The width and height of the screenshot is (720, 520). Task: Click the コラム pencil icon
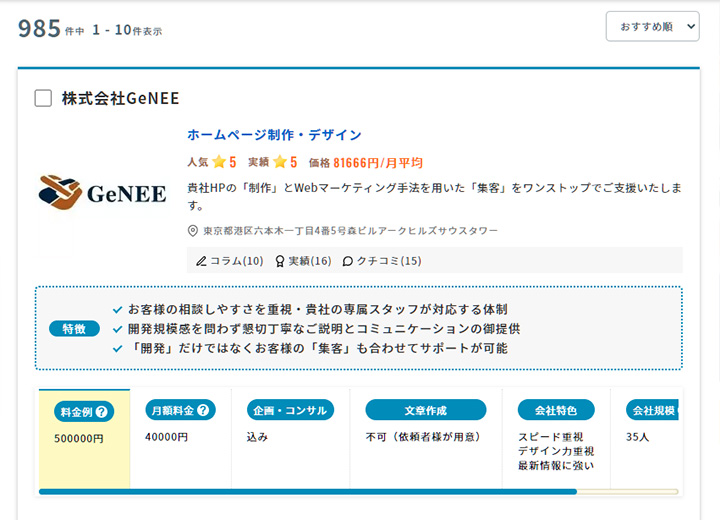[x=201, y=261]
